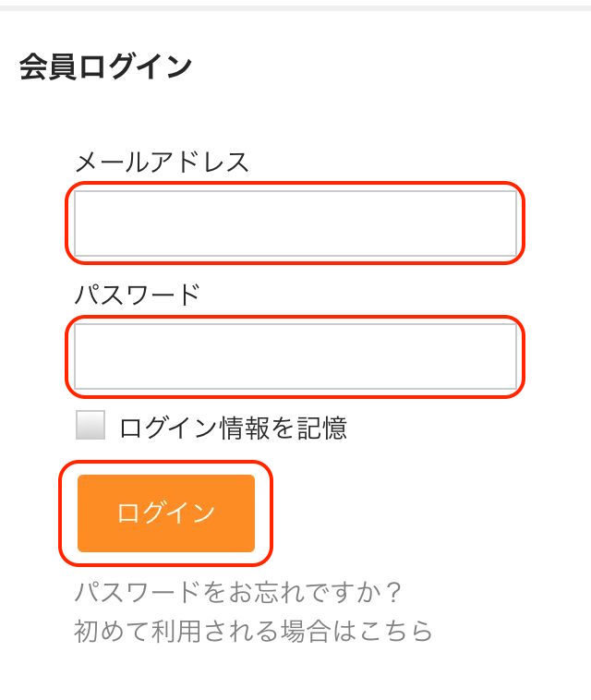Click the member login title text
591x700 pixels.
pos(105,67)
